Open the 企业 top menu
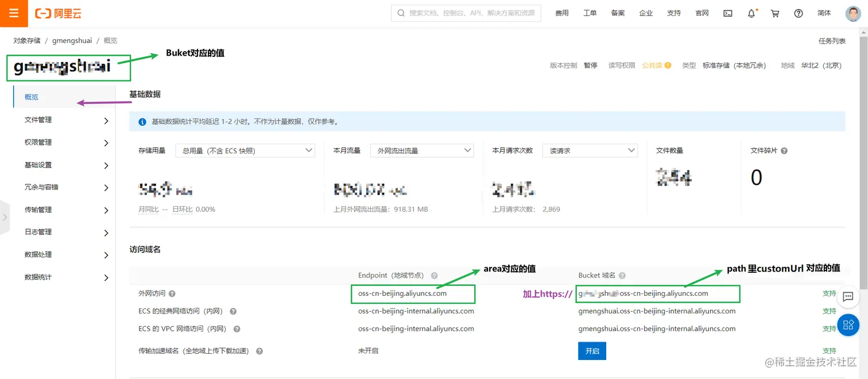 point(646,13)
